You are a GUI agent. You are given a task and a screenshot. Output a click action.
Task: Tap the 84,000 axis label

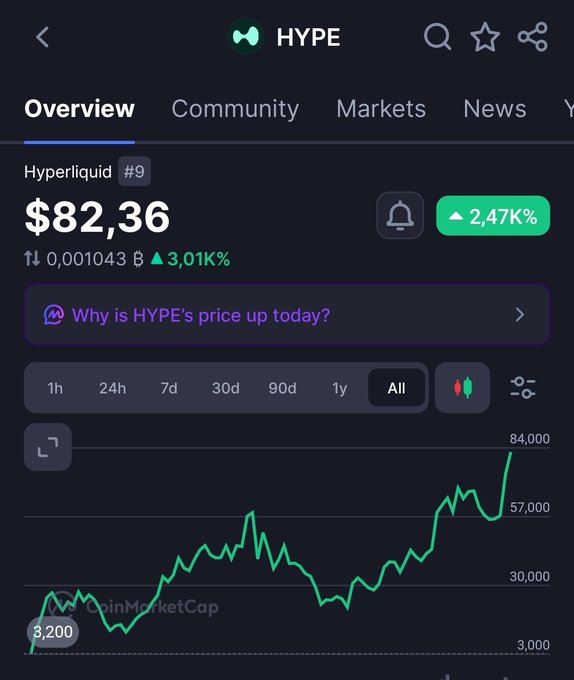coord(529,439)
